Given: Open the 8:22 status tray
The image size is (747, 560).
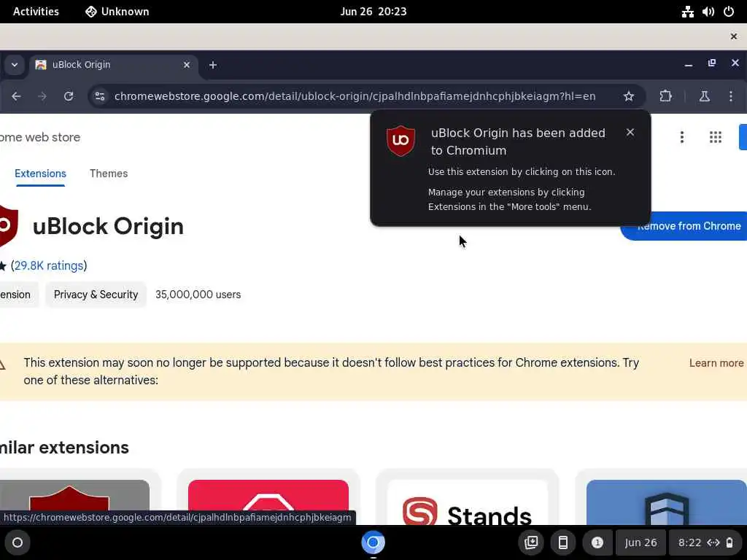Looking at the screenshot, I should 705,542.
